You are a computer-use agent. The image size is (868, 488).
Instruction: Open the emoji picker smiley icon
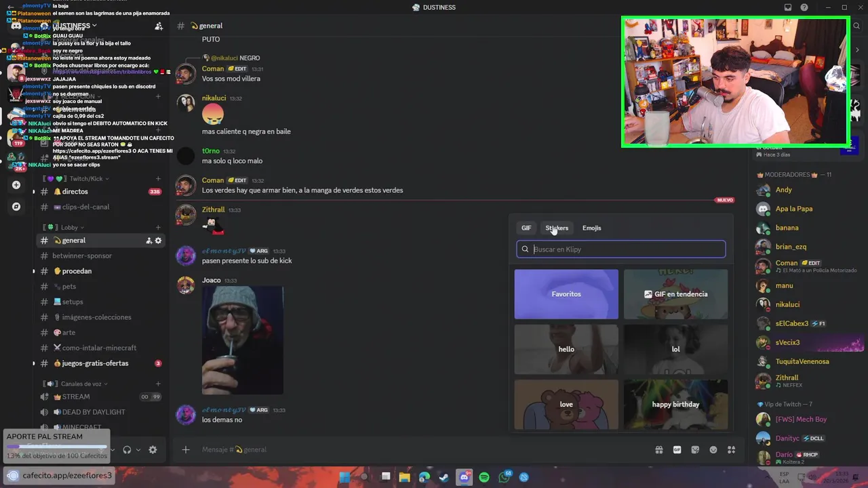(713, 449)
